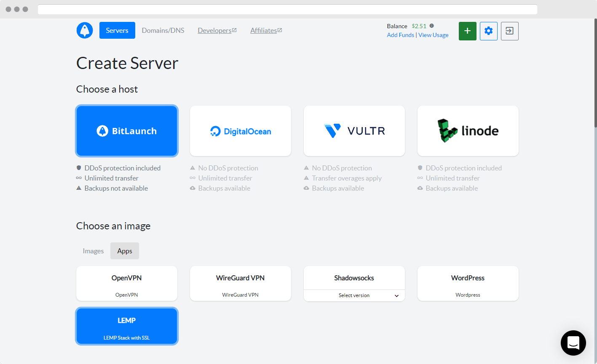The width and height of the screenshot is (597, 364).
Task: Switch to the Apps tab
Action: pos(125,251)
